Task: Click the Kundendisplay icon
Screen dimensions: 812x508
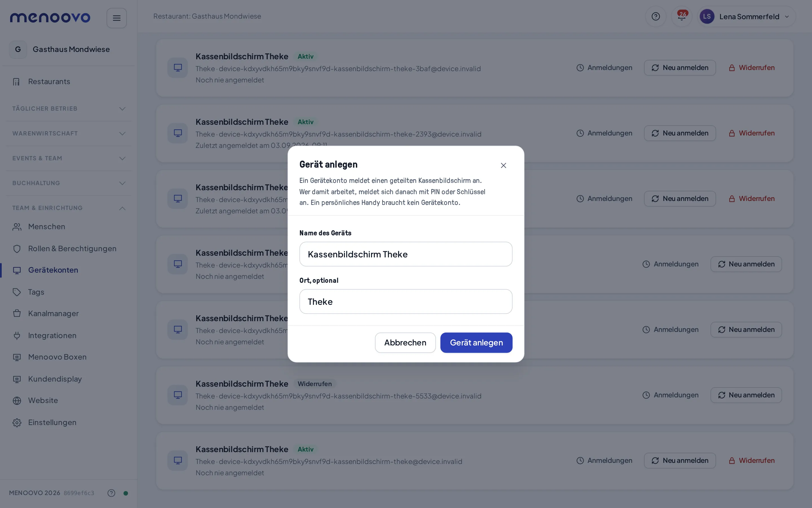Action: (x=17, y=379)
